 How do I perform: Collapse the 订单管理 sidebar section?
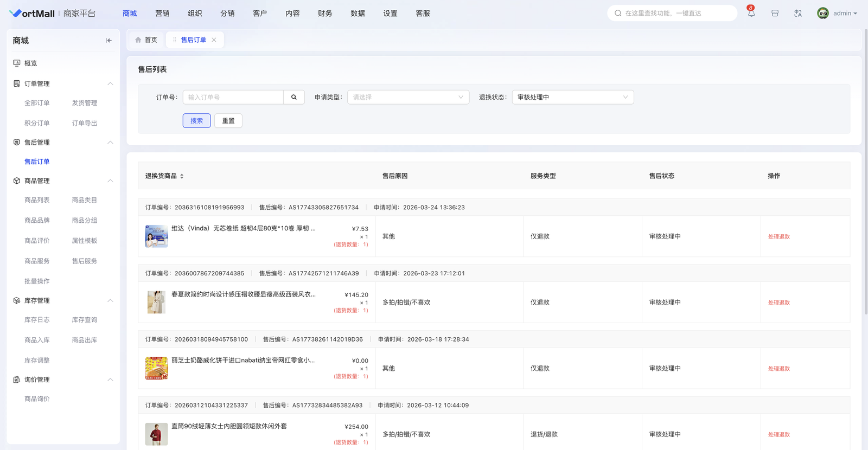110,84
